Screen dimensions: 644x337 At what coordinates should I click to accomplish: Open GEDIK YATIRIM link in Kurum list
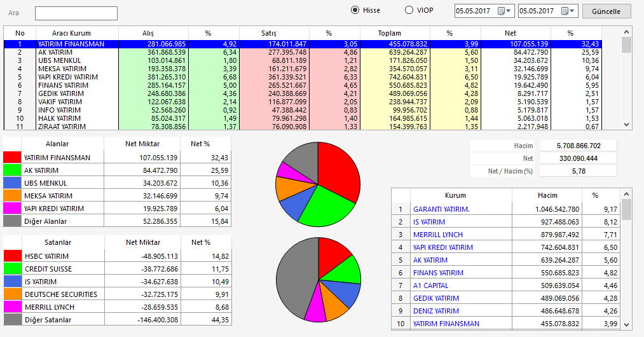[436, 298]
